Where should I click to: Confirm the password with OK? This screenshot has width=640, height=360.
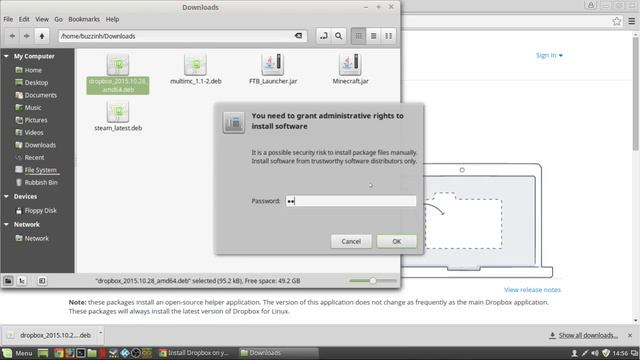(x=396, y=241)
